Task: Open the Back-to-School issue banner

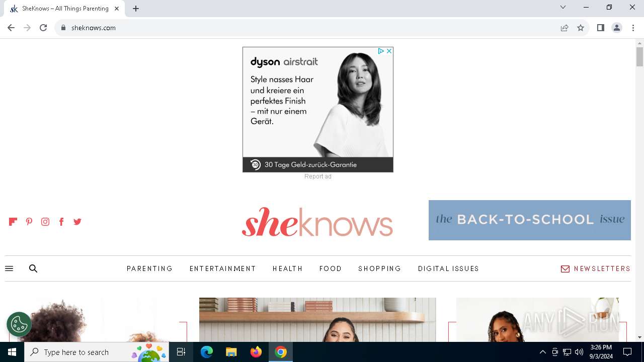Action: [x=530, y=220]
